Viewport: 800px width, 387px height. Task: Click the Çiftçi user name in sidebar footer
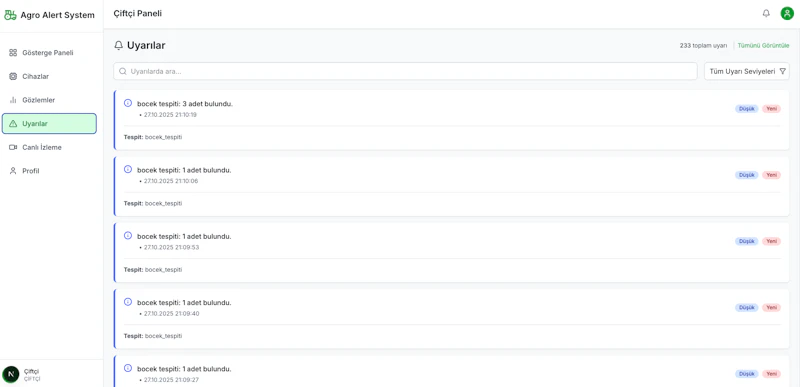31,371
